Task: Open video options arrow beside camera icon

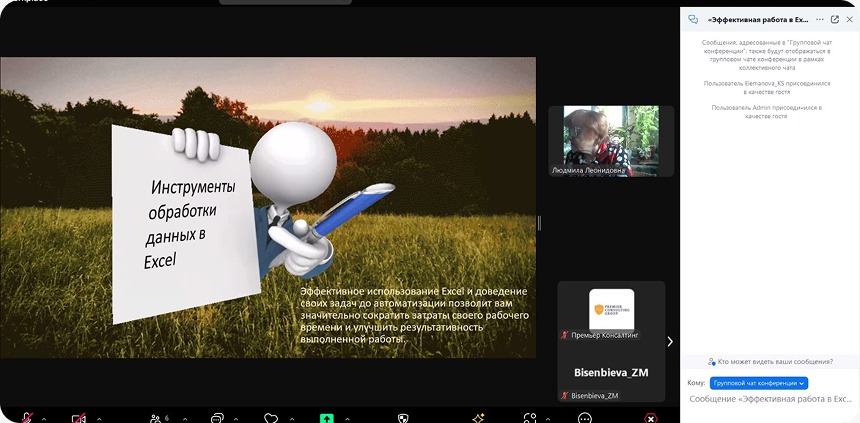Action: pyautogui.click(x=98, y=419)
